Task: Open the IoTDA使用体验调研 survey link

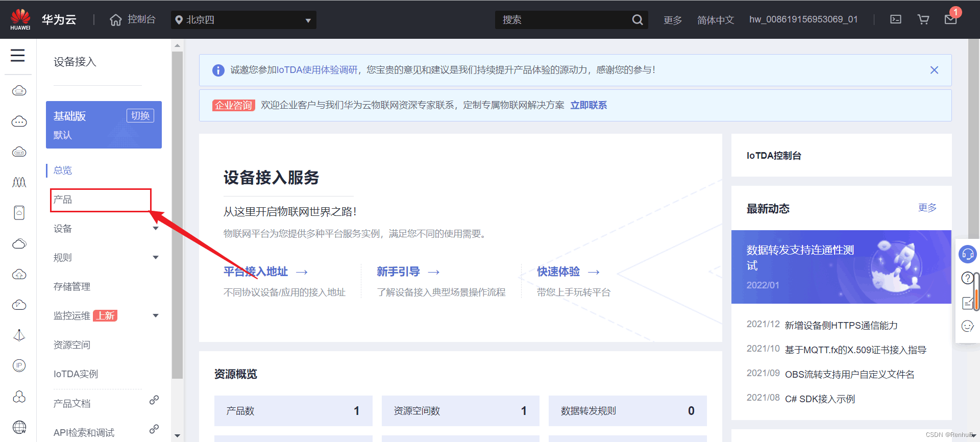Action: [317, 70]
